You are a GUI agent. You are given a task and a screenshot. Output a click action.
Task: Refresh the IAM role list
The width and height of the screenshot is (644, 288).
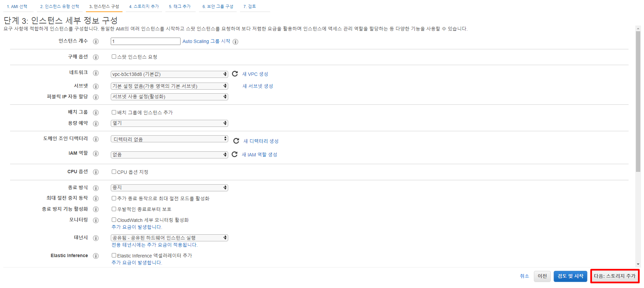235,154
